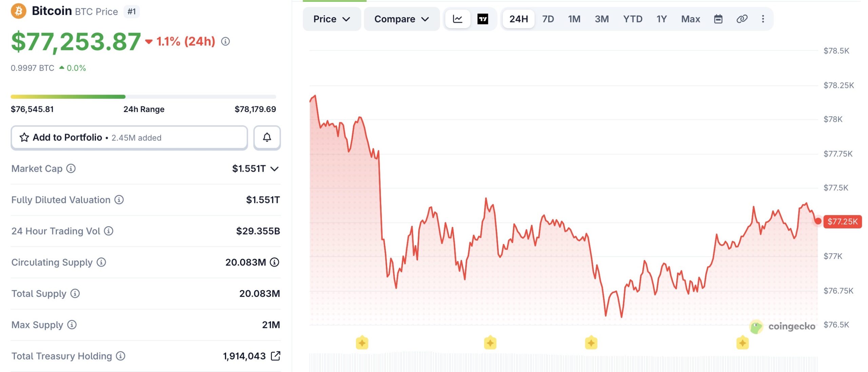
Task: Click Add to Portfolio button
Action: point(129,137)
